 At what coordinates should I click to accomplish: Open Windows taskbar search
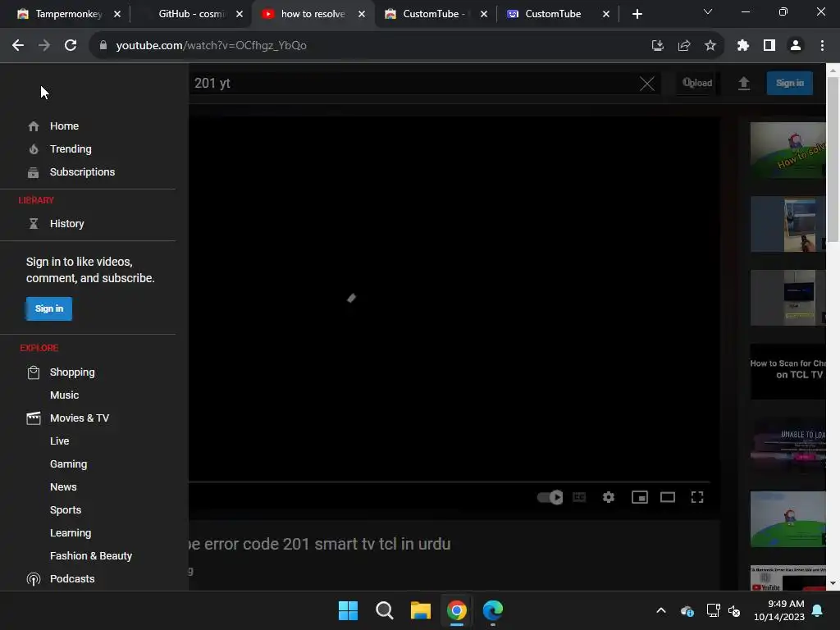(384, 610)
